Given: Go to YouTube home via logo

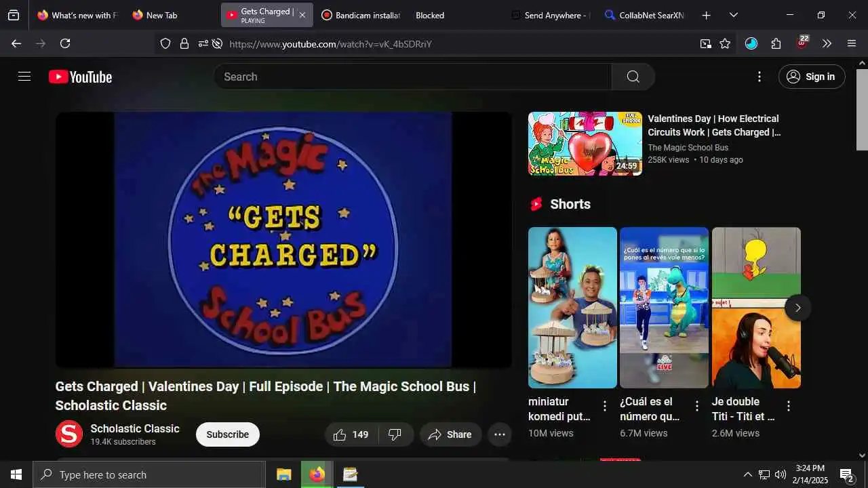Looking at the screenshot, I should pyautogui.click(x=80, y=77).
